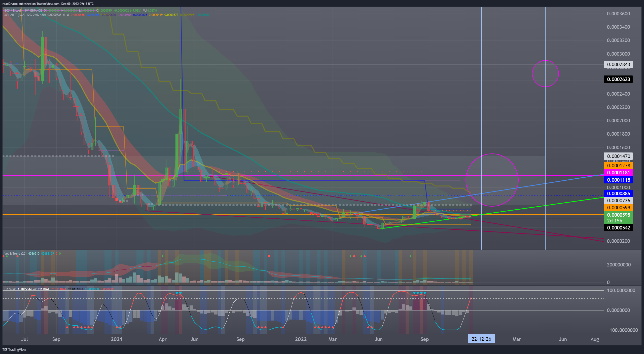This screenshot has height=354, width=644.
Task: Select the Vol & Trend (26) indicator legend
Action: 15,254
